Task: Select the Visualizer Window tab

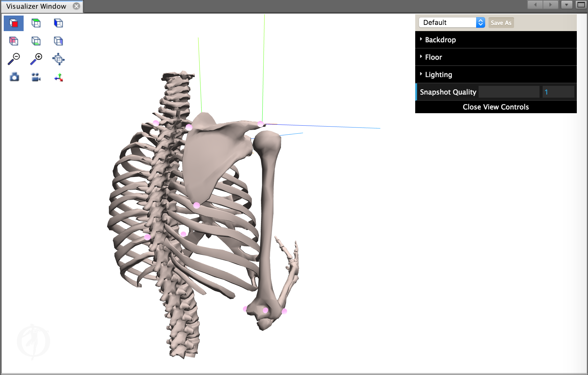Action: pos(36,6)
